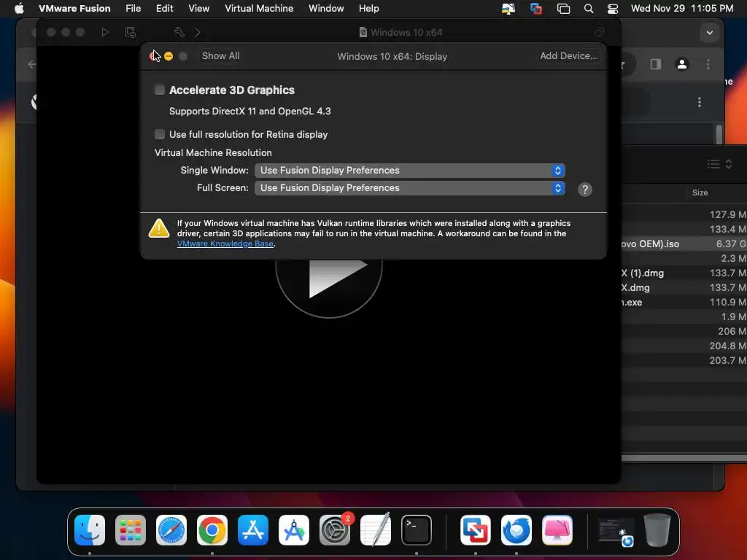Screen dimensions: 747x560
Task: Open the Trash in the Dock
Action: tap(657, 530)
